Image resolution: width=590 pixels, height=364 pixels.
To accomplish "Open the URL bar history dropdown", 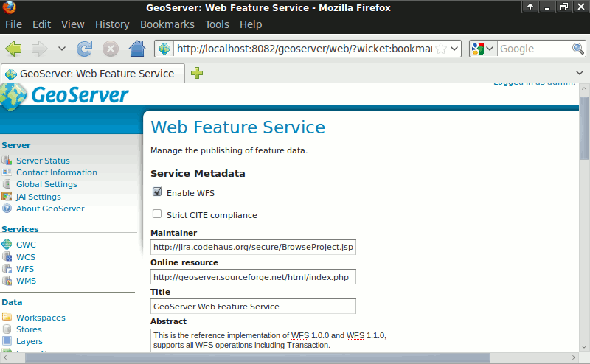I will [454, 49].
